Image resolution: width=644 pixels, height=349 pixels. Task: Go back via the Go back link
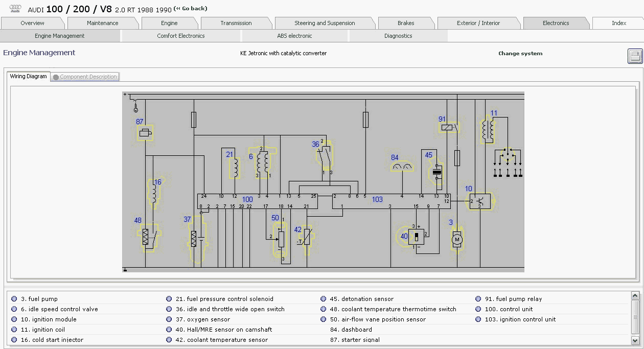point(191,9)
